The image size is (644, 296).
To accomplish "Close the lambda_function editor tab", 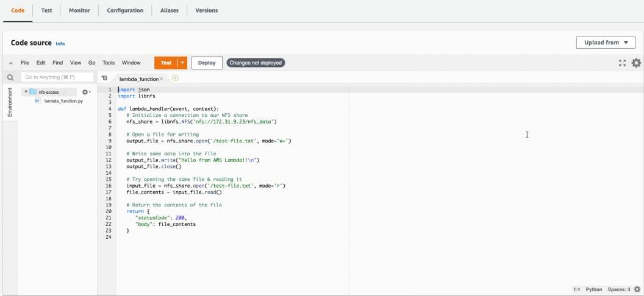I will (x=162, y=79).
